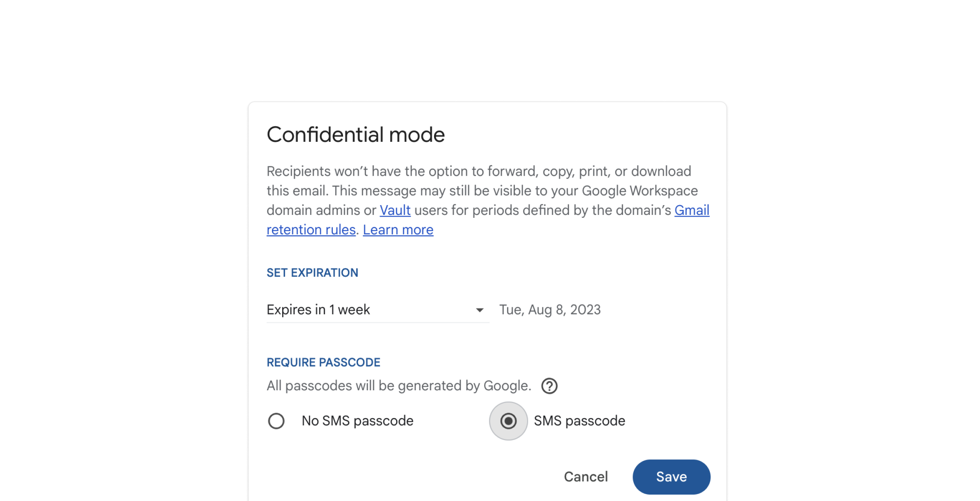This screenshot has height=501, width=980.
Task: Open the passcode help question-mark icon
Action: (x=549, y=386)
